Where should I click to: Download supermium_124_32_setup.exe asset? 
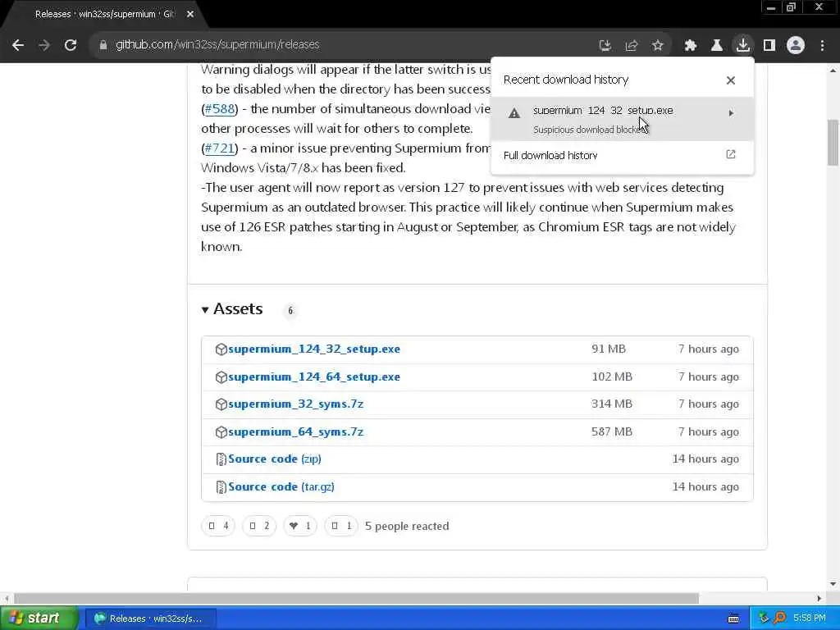(x=314, y=349)
